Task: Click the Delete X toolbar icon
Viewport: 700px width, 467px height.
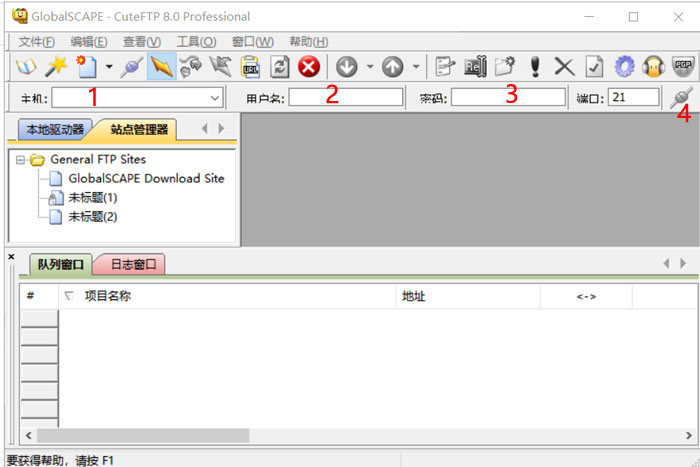Action: tap(564, 67)
